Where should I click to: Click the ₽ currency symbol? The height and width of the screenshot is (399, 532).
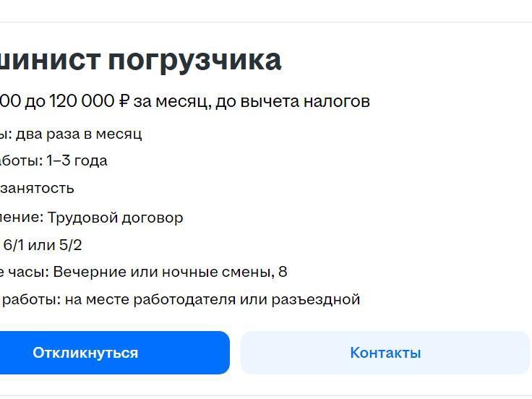(x=124, y=101)
